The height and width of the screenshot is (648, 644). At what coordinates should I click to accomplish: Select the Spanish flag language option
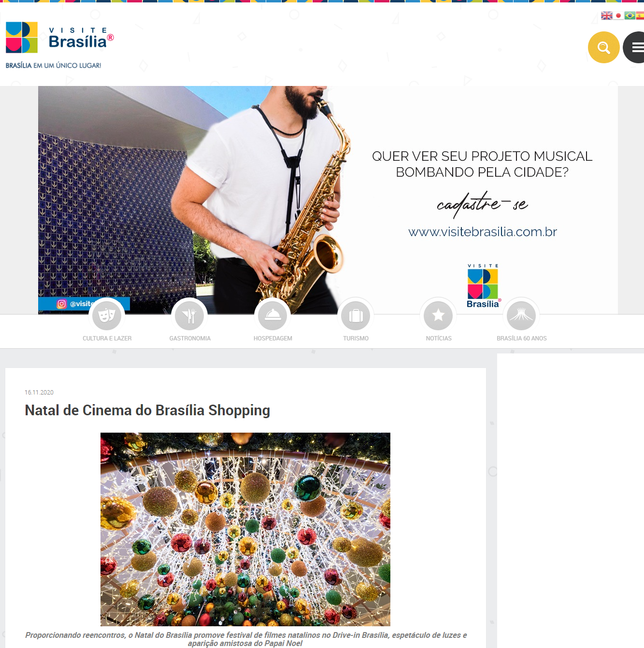coord(640,15)
